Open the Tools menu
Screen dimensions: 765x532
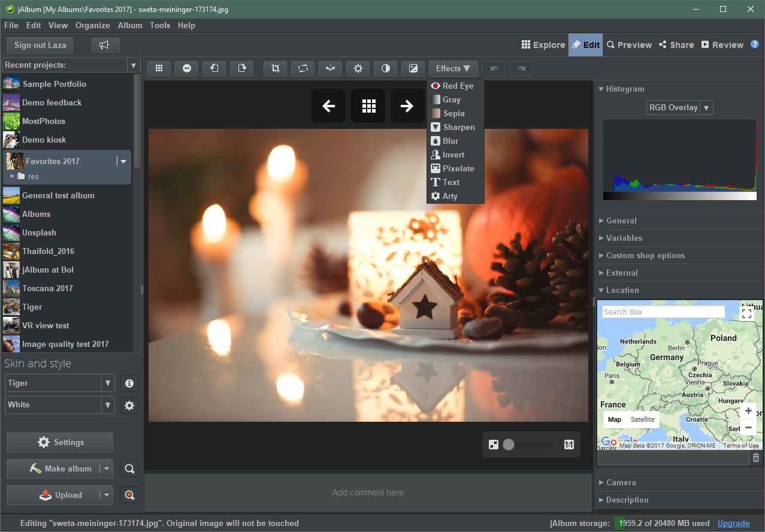pyautogui.click(x=160, y=25)
